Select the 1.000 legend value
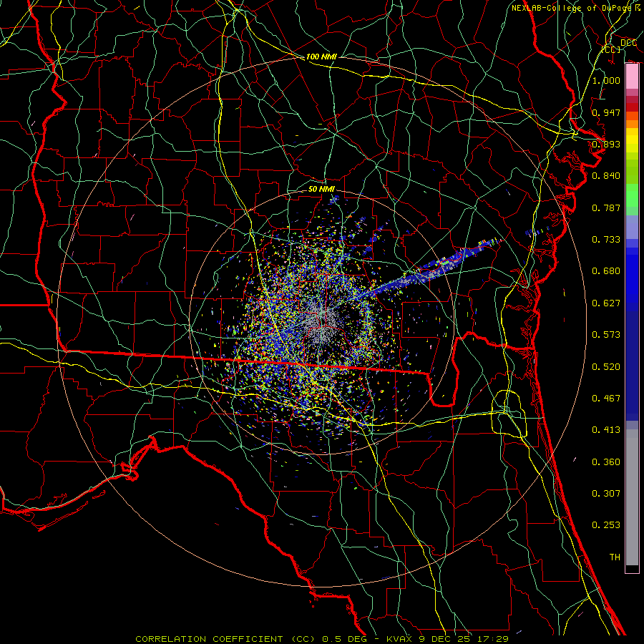Viewport: 644px width, 644px height. (x=606, y=80)
